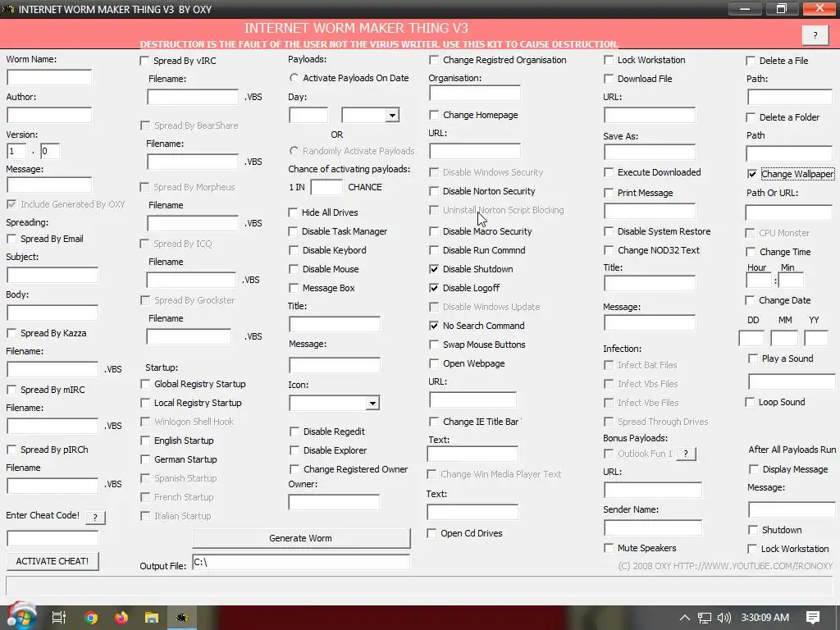Tick the Mute Speakers checkbox
The height and width of the screenshot is (630, 840).
click(x=609, y=548)
